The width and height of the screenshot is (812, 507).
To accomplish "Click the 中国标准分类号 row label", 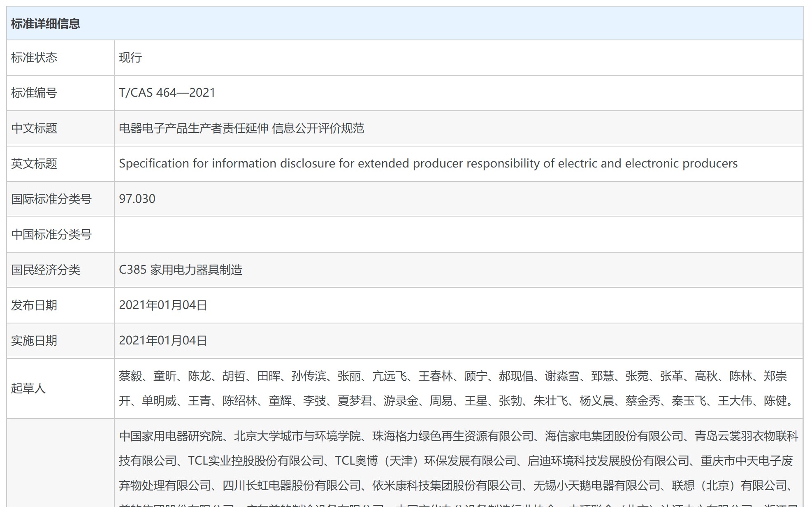I will (x=51, y=235).
